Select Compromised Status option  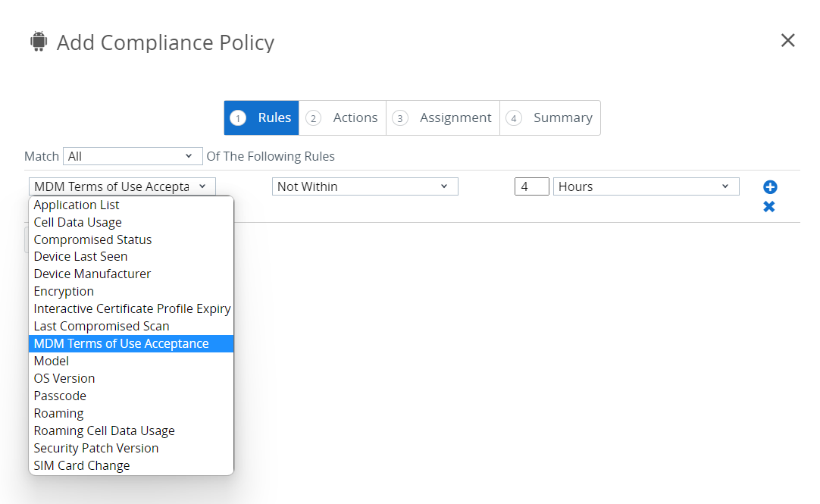92,239
